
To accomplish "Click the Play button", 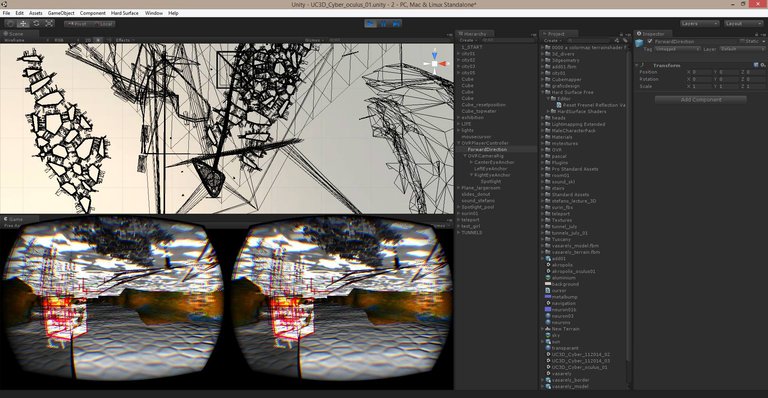I will coord(370,23).
